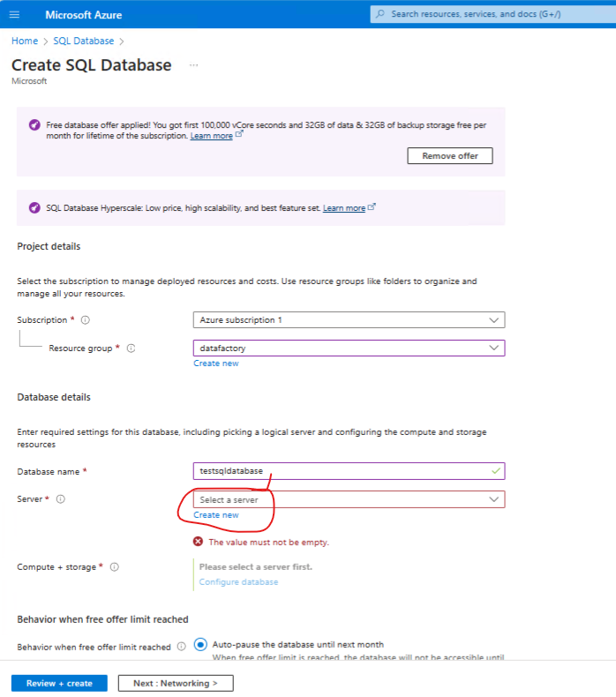Click the Server info icon
This screenshot has width=616, height=697.
61,499
